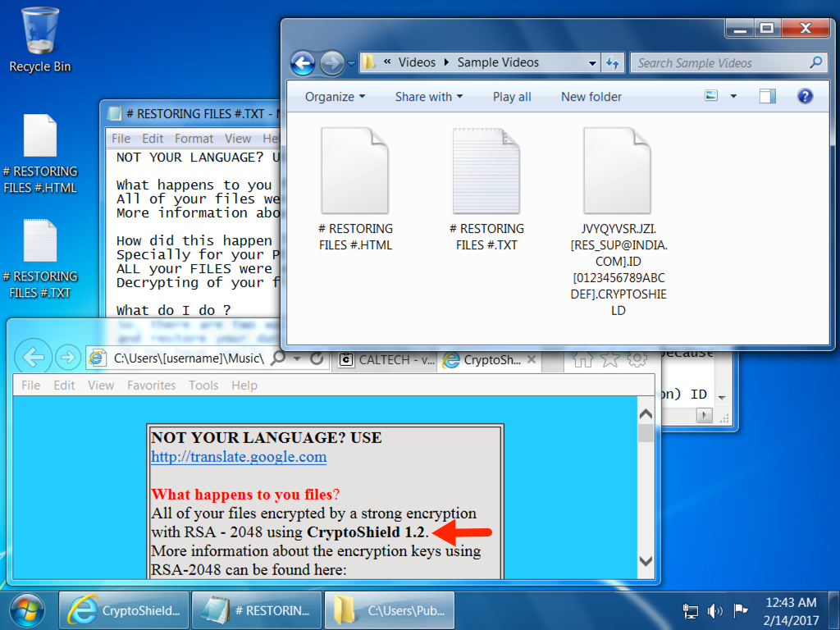Click the Sample Videos breadcrumb
840x630 pixels.
pos(498,62)
